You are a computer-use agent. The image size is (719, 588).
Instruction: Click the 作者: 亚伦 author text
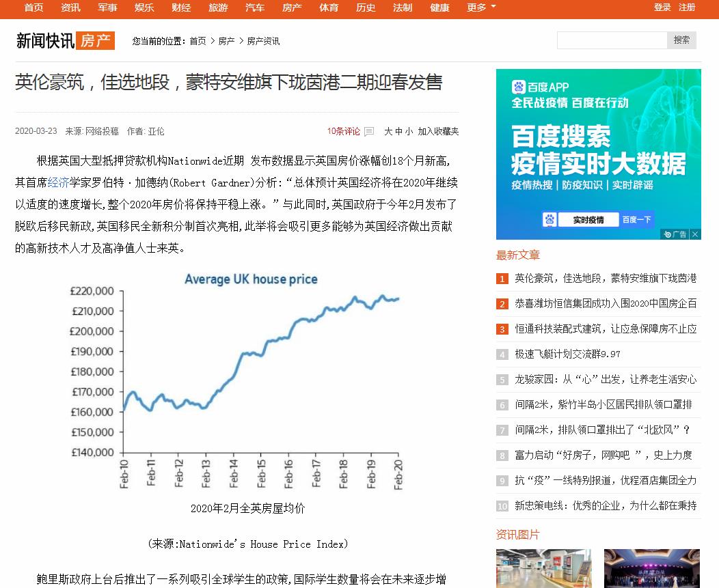[x=146, y=132]
